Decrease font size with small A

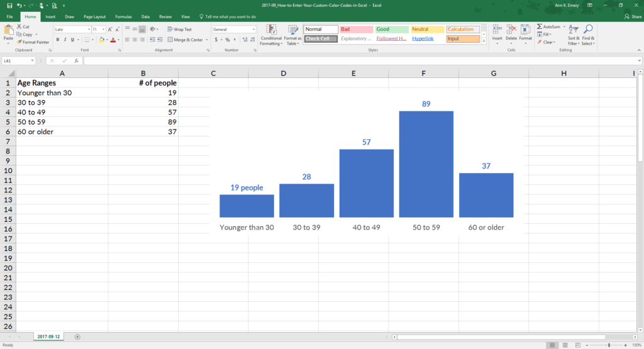tap(117, 30)
